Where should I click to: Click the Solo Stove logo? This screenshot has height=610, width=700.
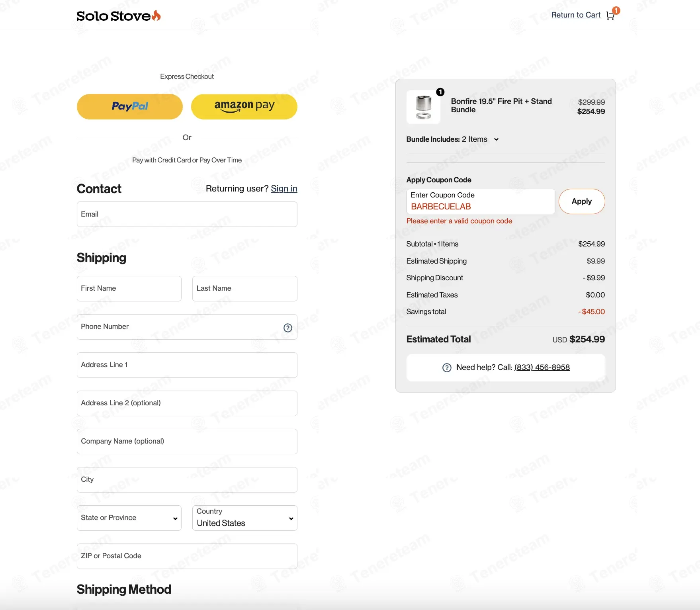[x=119, y=16]
